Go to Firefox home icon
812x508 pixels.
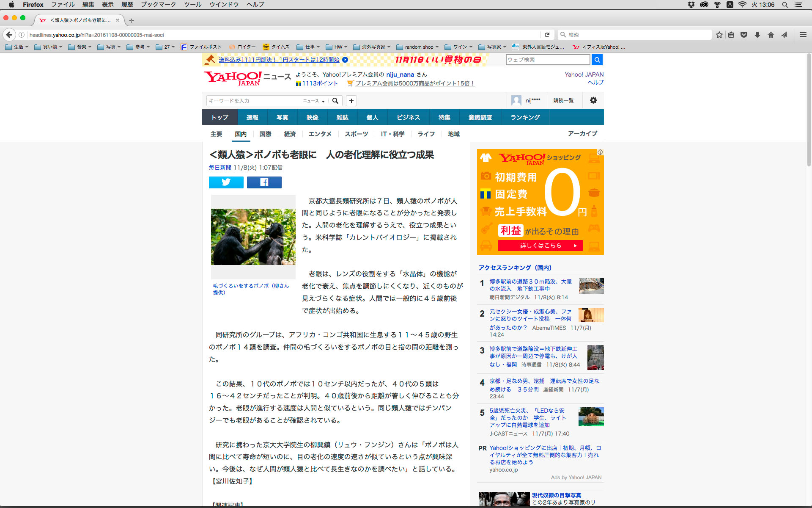click(771, 35)
